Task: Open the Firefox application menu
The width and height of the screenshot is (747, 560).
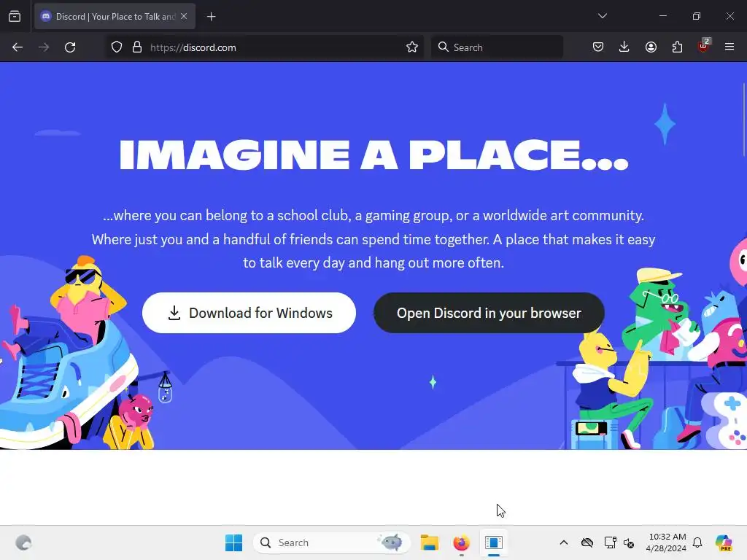Action: tap(729, 47)
